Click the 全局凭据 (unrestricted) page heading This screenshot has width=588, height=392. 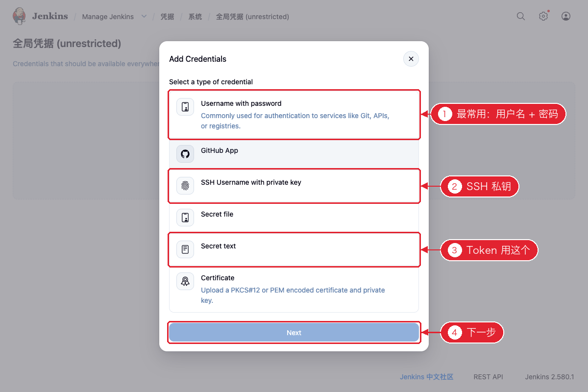point(67,44)
